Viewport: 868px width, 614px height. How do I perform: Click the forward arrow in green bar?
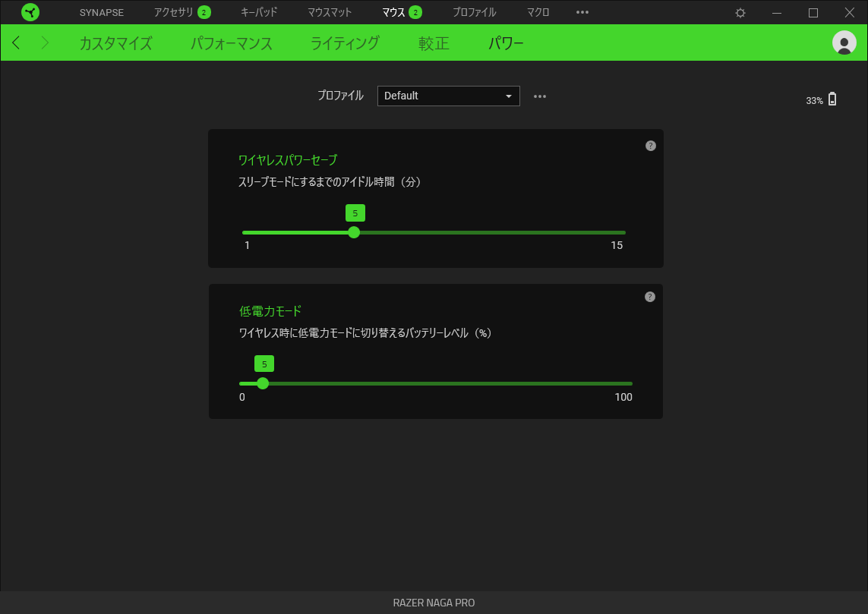point(45,43)
